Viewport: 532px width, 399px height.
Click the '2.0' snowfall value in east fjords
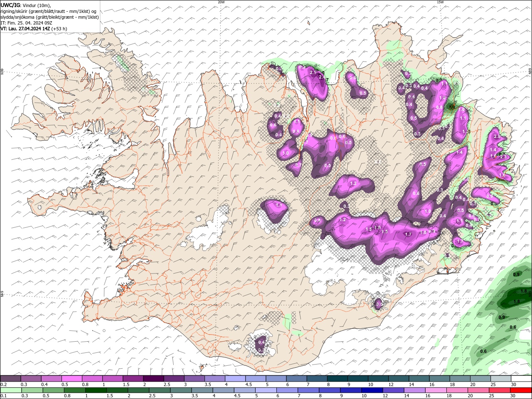point(496,137)
